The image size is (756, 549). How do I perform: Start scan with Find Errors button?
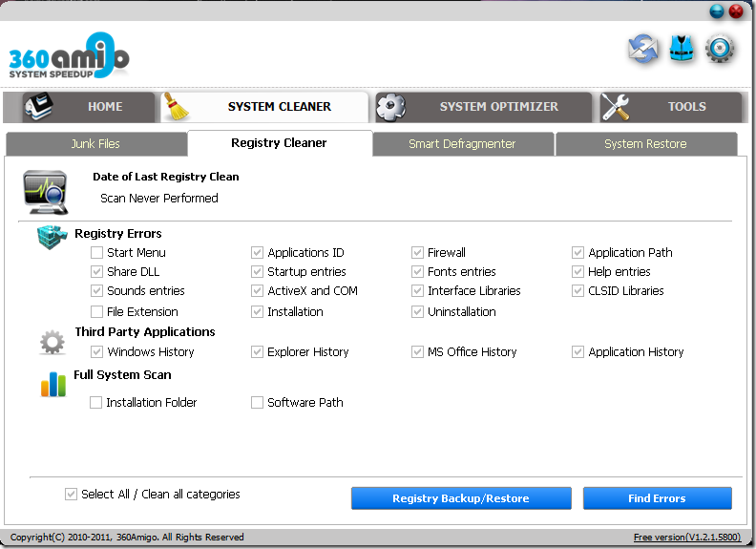click(x=657, y=498)
